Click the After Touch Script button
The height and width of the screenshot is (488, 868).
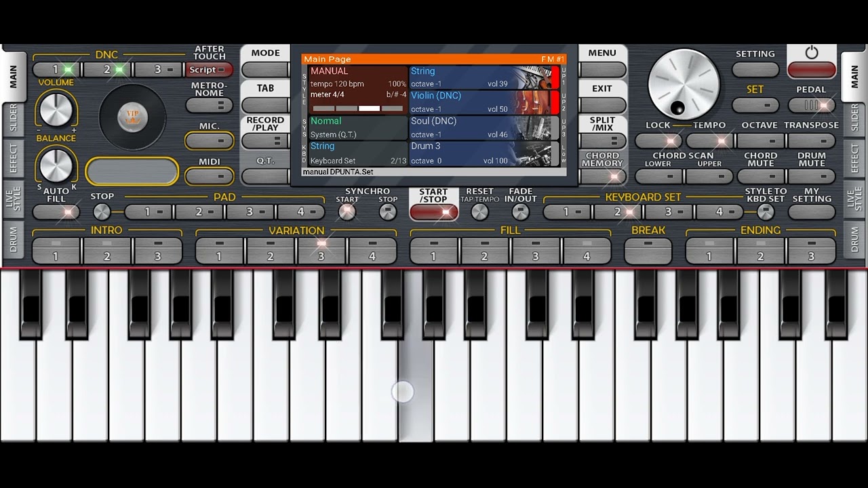click(209, 70)
